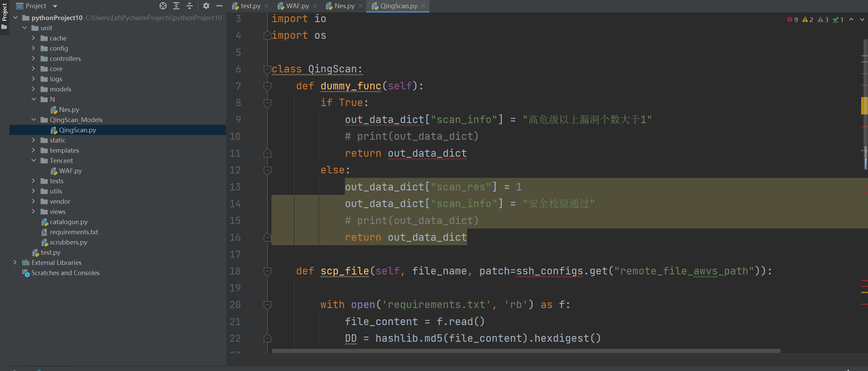
Task: Fold the if True block
Action: point(267,103)
